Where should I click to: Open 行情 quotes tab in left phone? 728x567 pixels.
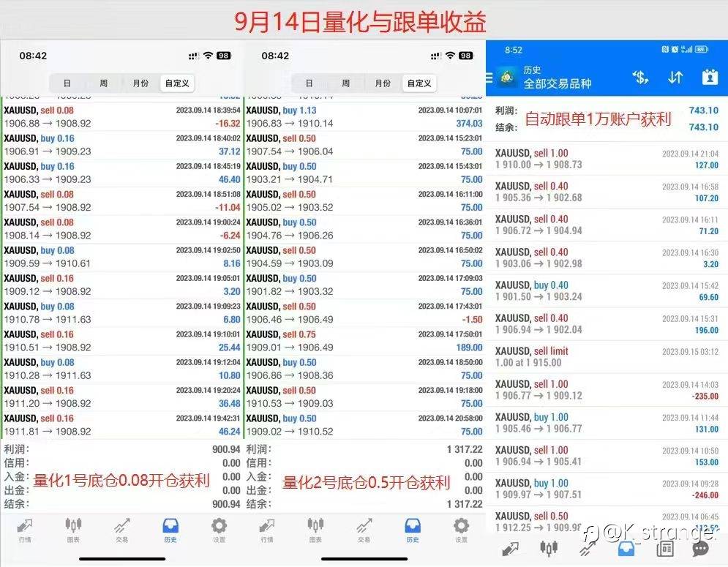(x=25, y=530)
